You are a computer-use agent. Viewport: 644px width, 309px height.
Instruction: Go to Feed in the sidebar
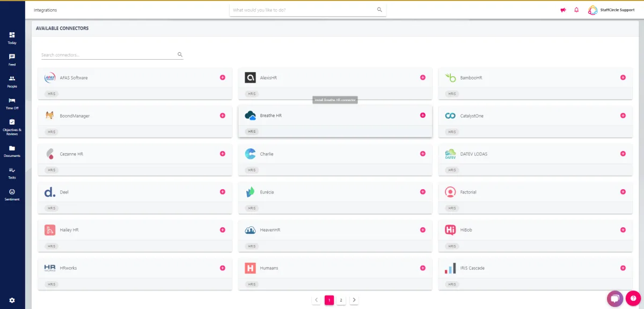coord(12,60)
